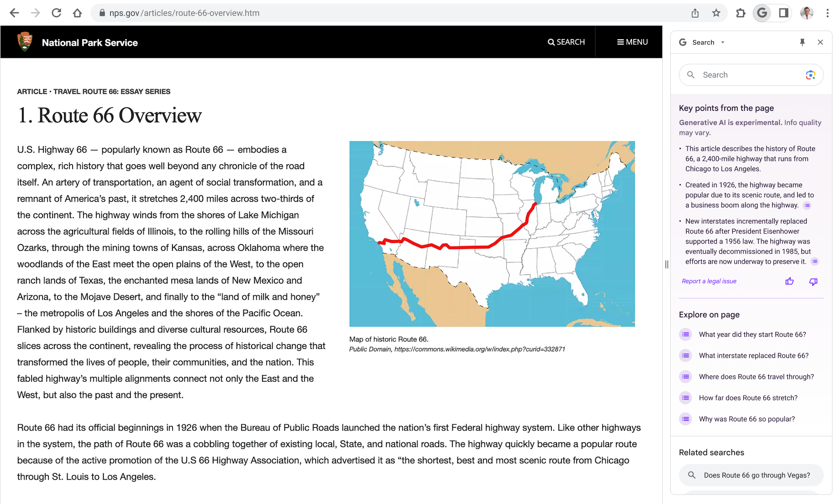840x504 pixels.
Task: Click the SEARCH menu item in NPS nav
Action: 566,42
